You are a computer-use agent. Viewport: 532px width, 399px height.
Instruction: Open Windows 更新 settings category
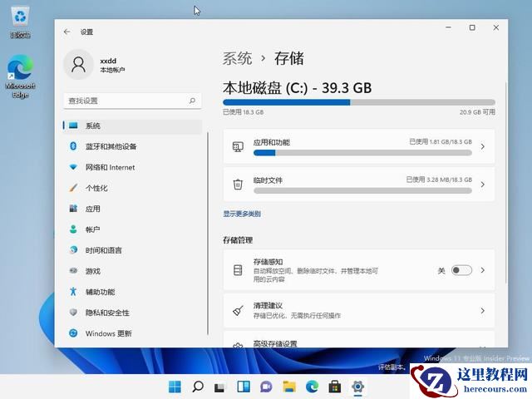[x=132, y=333]
